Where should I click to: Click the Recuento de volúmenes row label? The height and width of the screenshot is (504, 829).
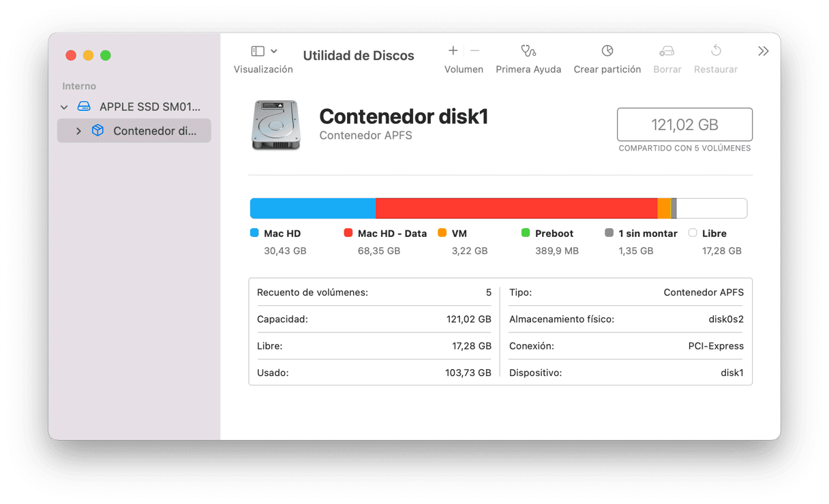click(312, 293)
